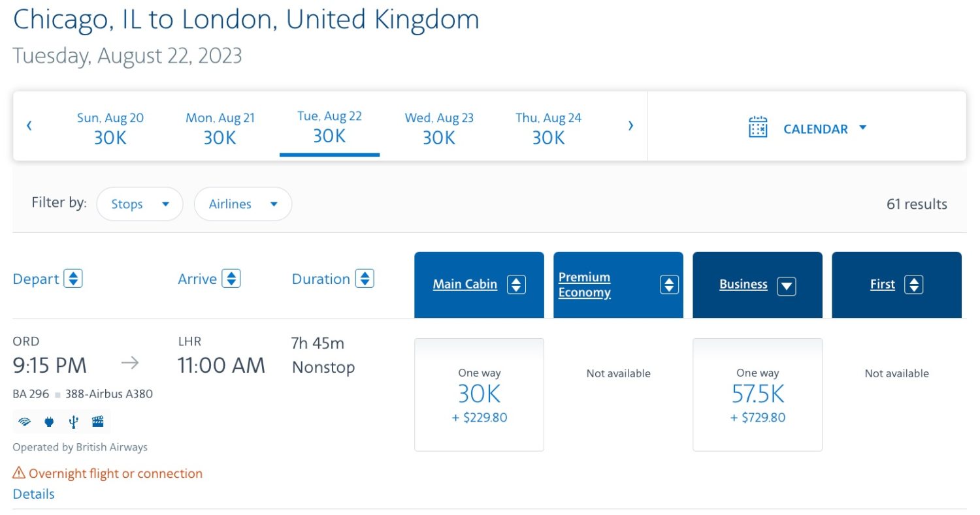Image resolution: width=980 pixels, height=515 pixels.
Task: Click the in-flight entertainment icon
Action: coord(97,421)
